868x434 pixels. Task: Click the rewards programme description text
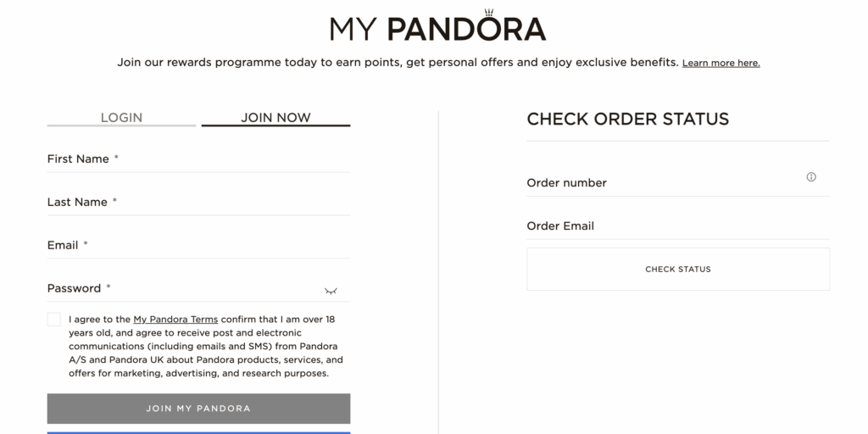click(398, 63)
